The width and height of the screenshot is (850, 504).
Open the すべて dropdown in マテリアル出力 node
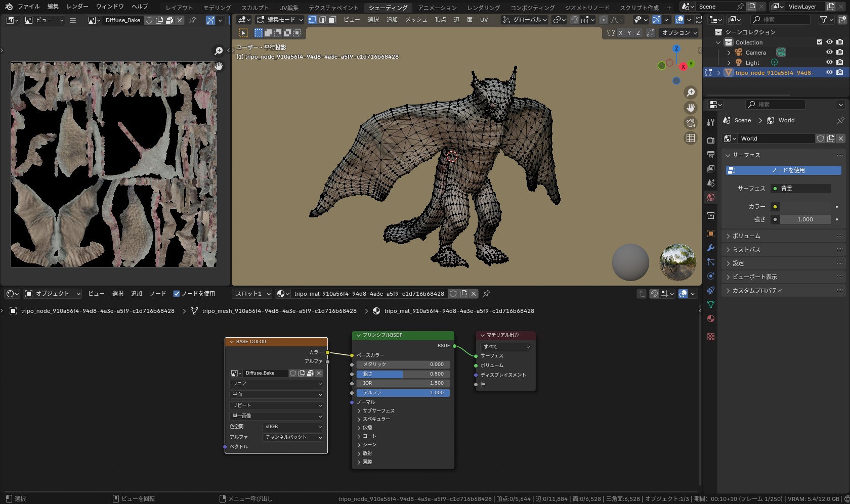coord(505,346)
